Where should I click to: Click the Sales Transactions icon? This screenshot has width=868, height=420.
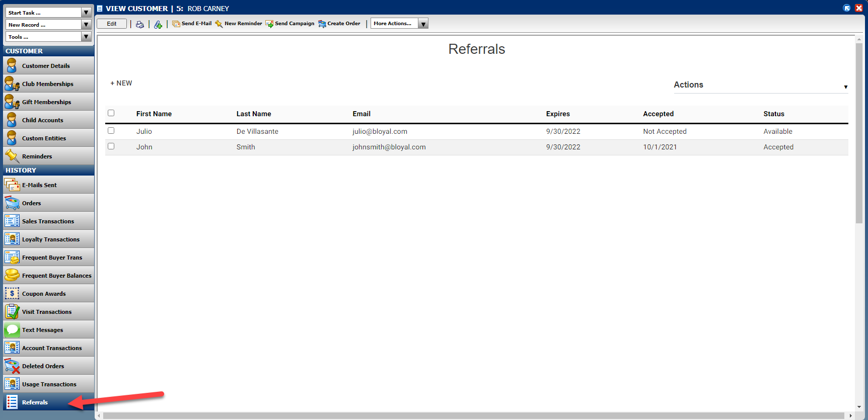click(12, 221)
